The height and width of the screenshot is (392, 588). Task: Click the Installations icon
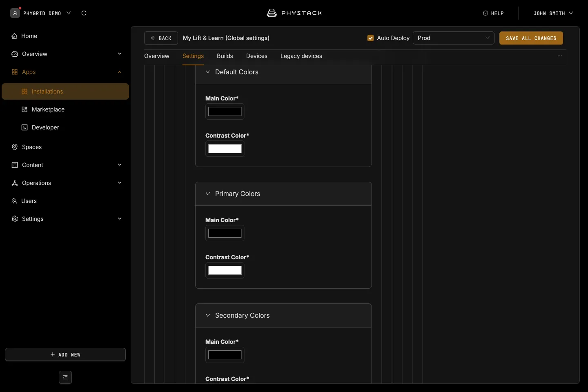coord(24,91)
